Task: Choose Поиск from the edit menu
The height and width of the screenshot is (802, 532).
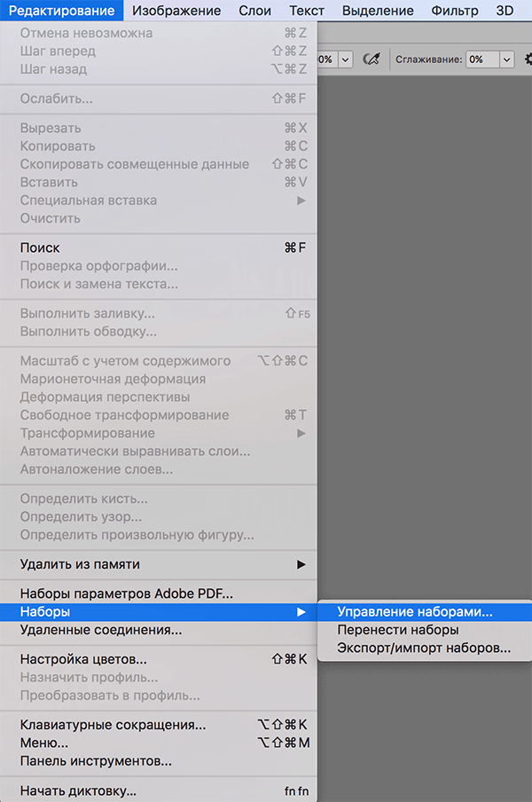Action: point(159,248)
